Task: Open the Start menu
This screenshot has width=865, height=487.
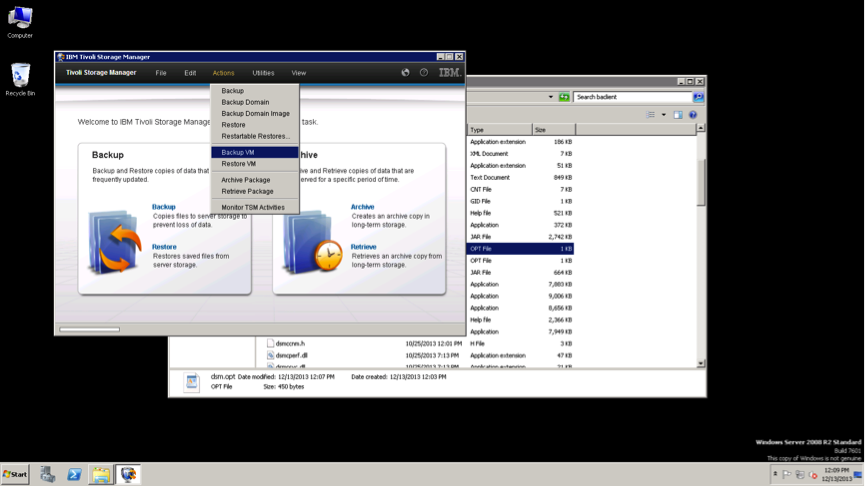Action: click(15, 474)
